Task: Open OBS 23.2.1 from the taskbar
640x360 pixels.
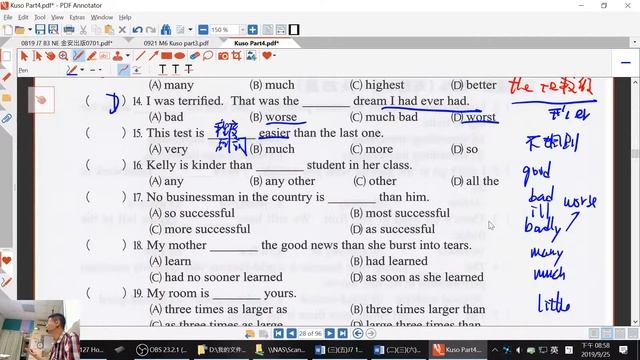Action: 161,350
